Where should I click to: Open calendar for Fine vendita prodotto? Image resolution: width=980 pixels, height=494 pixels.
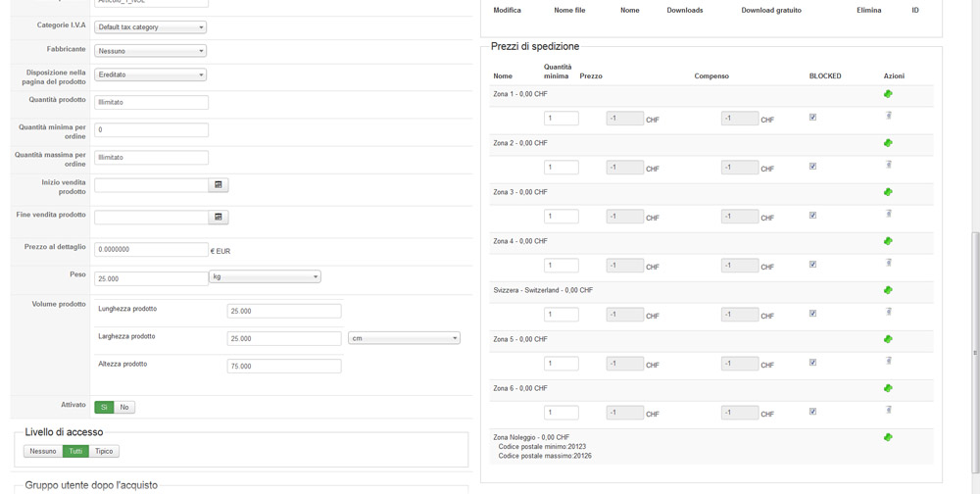pyautogui.click(x=219, y=217)
